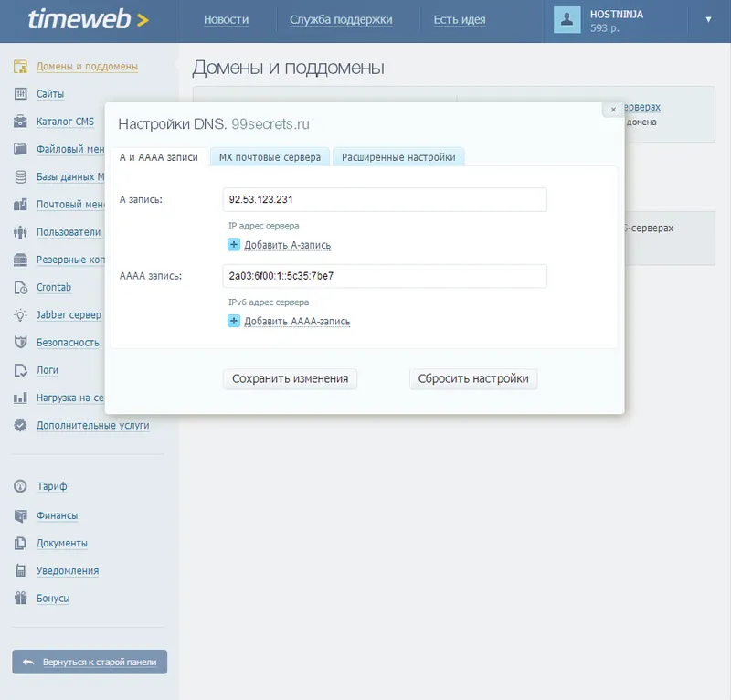Select the А и АААА записи tab
The height and width of the screenshot is (700, 731).
[x=158, y=157]
